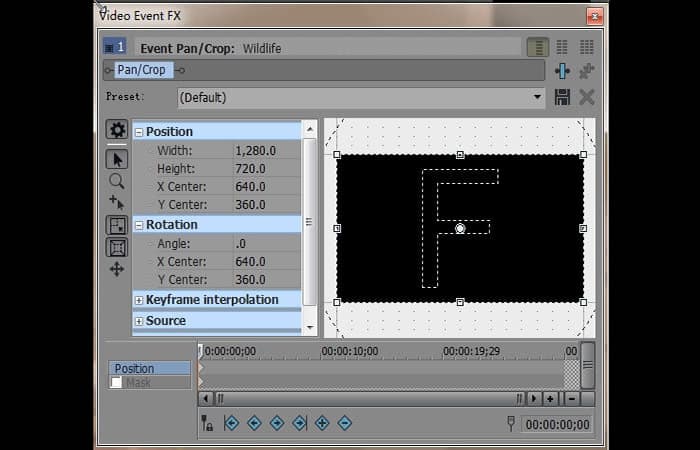Click the Rotation Angle value field

267,244
